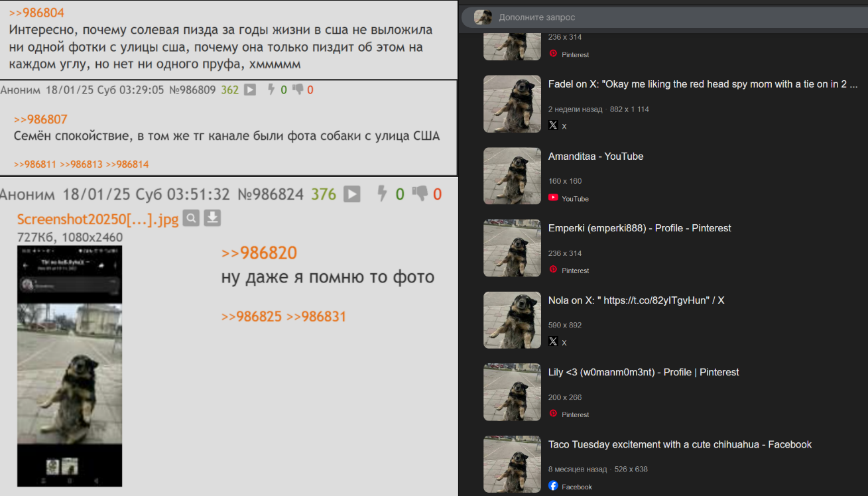
Task: Open the Screenshot20250[...].jpg file link
Action: pos(98,219)
